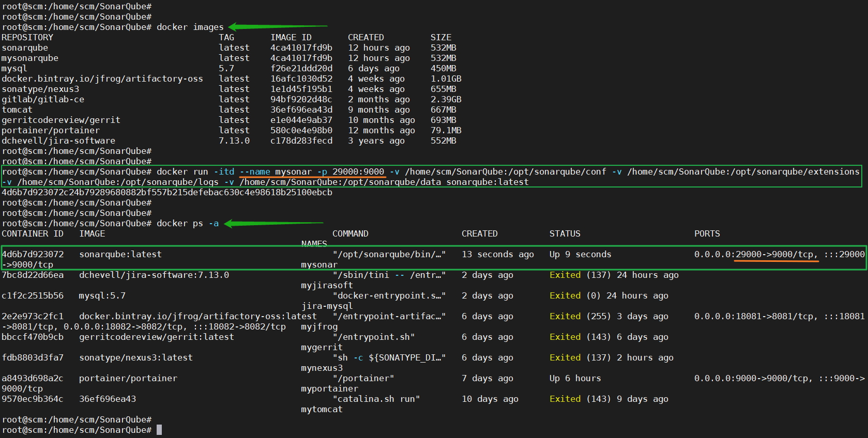Click the '-p 29000:9000' port mapping text
This screenshot has height=438, width=868.
coord(351,171)
